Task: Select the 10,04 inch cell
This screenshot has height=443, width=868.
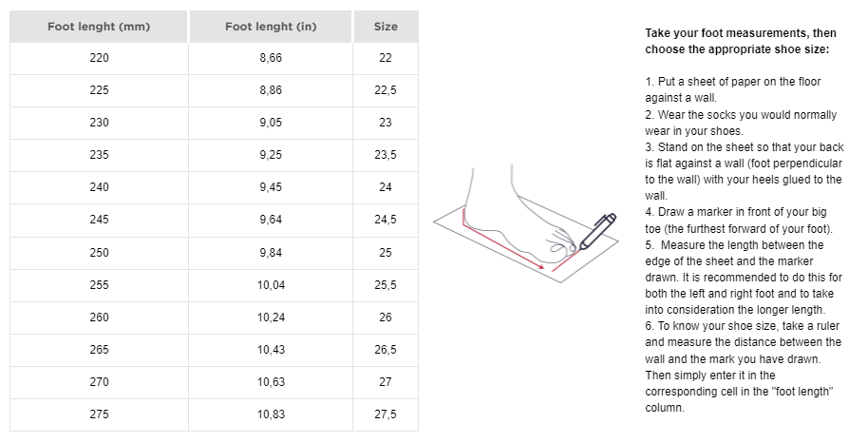Action: coord(271,284)
